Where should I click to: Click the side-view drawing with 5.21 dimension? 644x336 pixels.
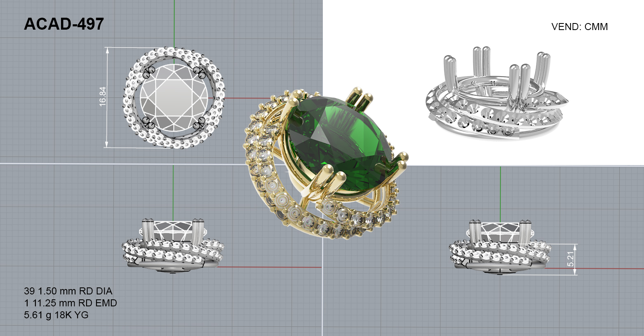501,247
